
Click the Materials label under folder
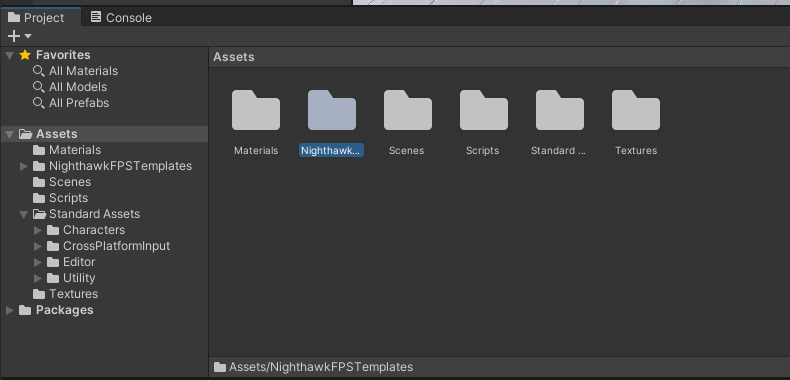[x=256, y=151]
